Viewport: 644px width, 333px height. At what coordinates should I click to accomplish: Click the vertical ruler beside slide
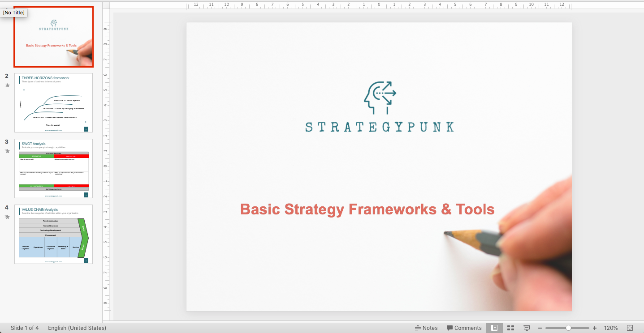click(x=106, y=166)
